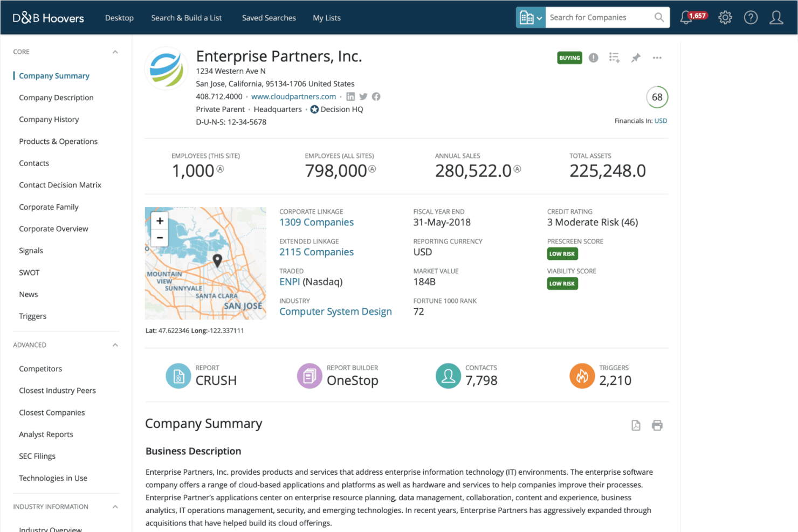Open the company LinkedIn icon

point(350,96)
